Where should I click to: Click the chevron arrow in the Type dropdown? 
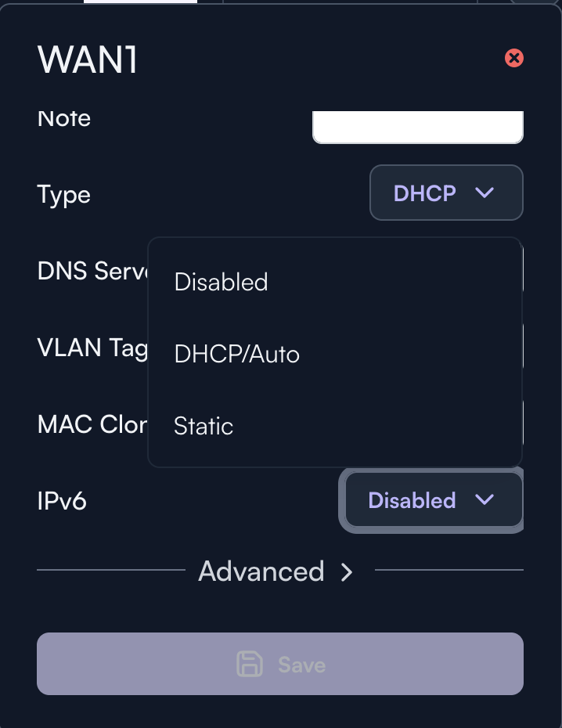[485, 193]
